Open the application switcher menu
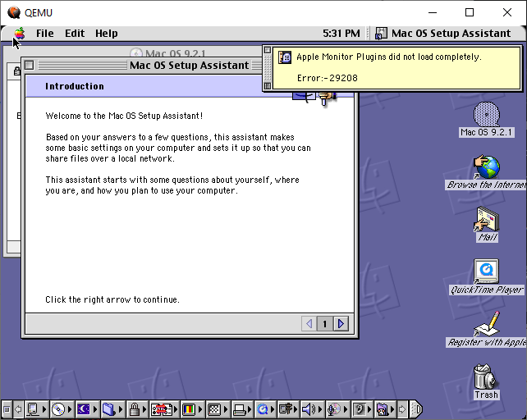Screen dimensions: 527x420 (443, 34)
